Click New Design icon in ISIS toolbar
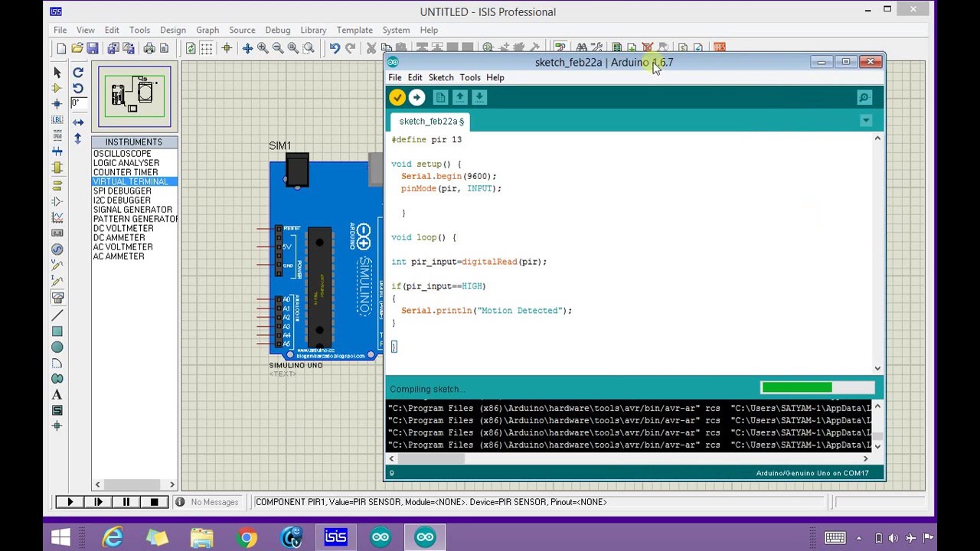 pyautogui.click(x=61, y=48)
